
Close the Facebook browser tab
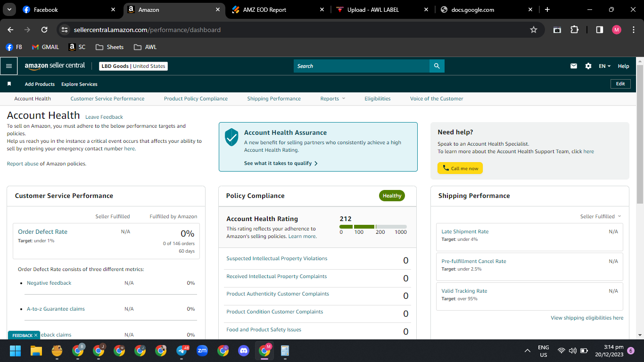113,9
